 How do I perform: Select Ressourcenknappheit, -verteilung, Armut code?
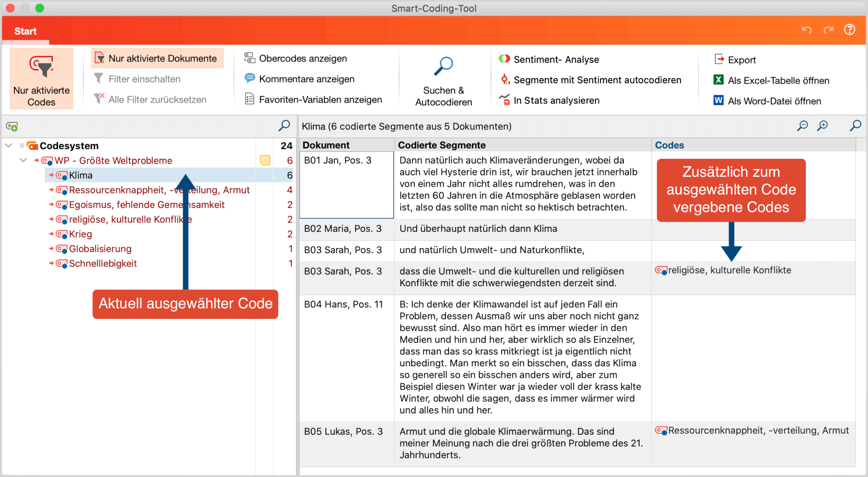[x=159, y=190]
